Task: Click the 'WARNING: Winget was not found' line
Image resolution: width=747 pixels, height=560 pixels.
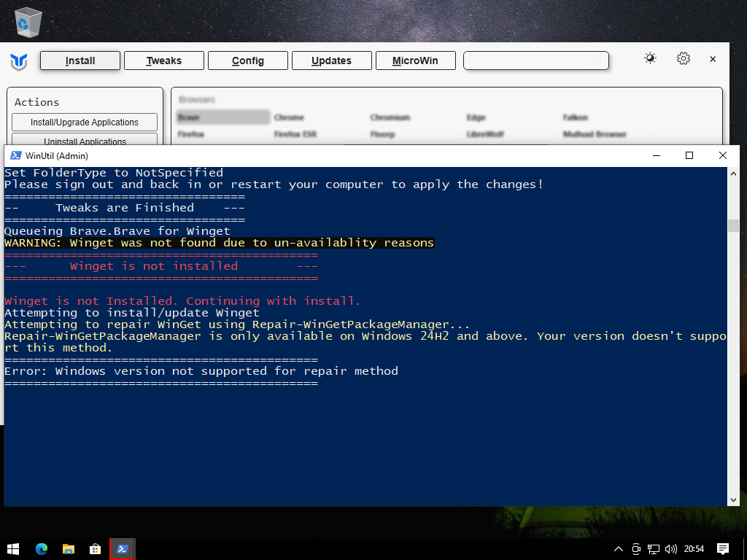Action: [219, 243]
